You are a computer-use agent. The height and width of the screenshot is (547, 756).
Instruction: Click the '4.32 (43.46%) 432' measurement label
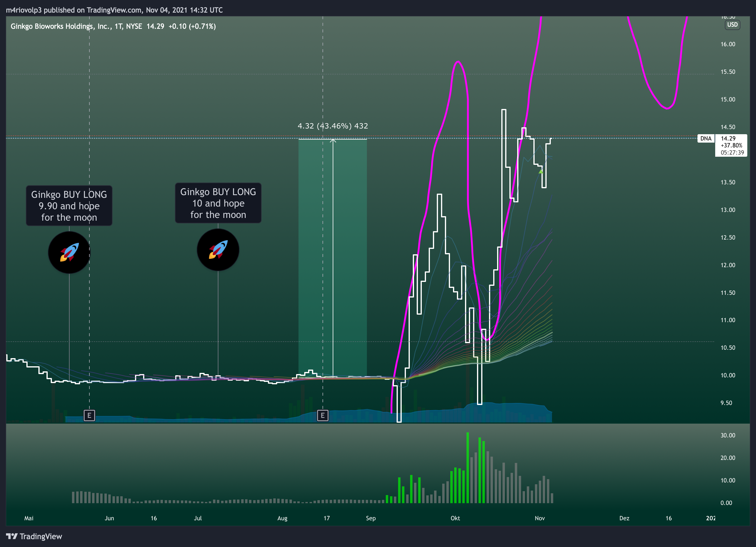pos(333,126)
